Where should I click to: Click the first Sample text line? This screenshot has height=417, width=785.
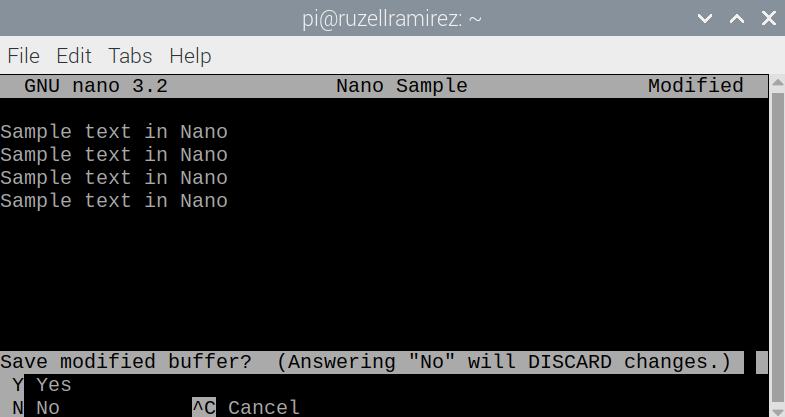coord(114,132)
